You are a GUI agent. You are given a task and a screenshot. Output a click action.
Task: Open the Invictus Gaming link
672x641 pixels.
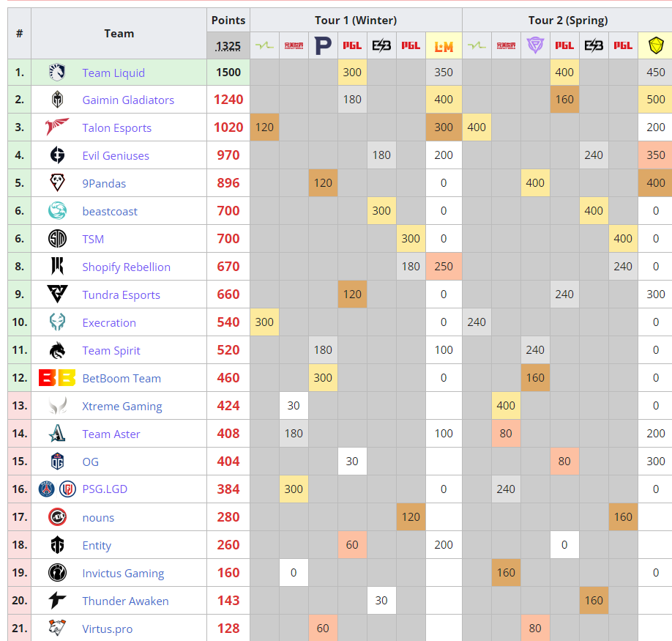click(124, 574)
